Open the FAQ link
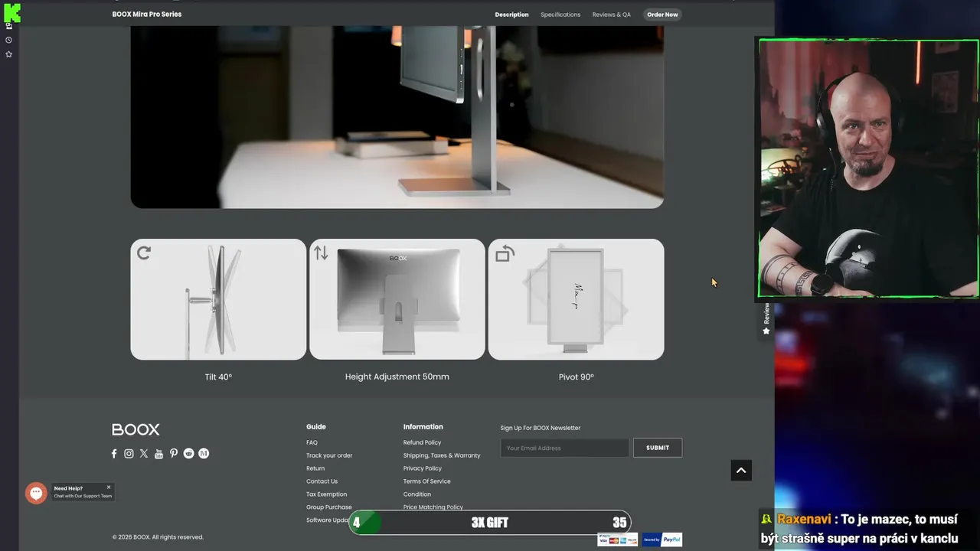The image size is (980, 551). coord(312,442)
